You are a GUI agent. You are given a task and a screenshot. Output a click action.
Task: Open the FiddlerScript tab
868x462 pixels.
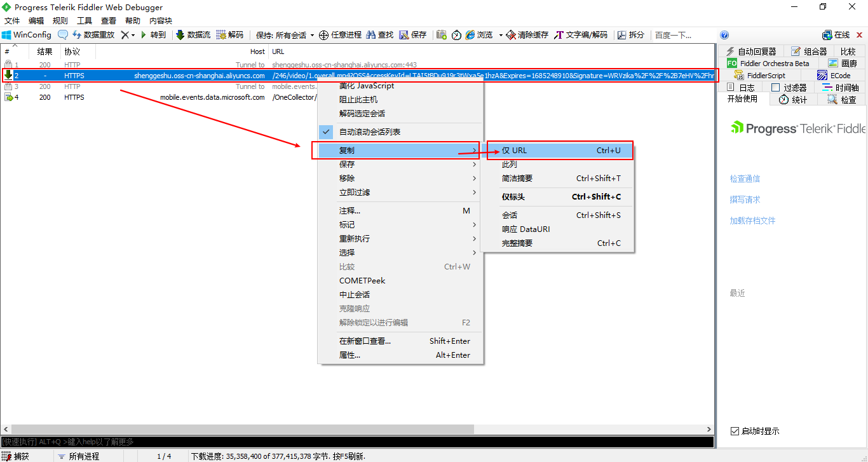pos(759,76)
